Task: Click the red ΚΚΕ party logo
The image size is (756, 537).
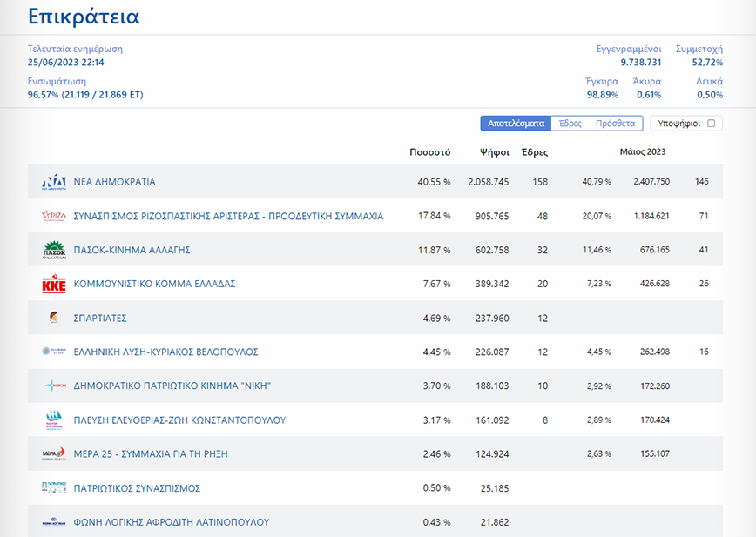Action: (x=54, y=285)
